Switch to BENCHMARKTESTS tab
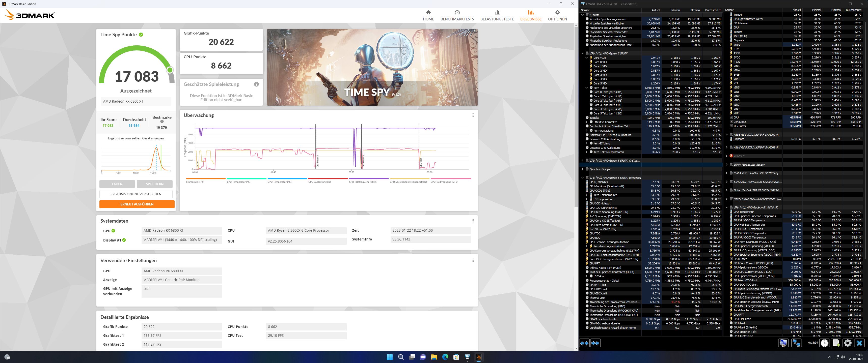This screenshot has width=868, height=363. (x=457, y=15)
